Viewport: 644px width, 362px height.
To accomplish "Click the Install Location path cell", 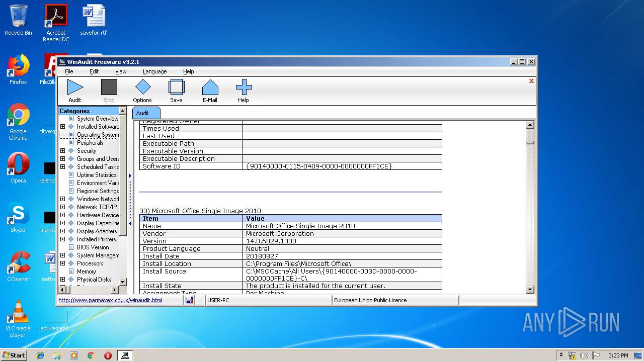I will [x=342, y=263].
